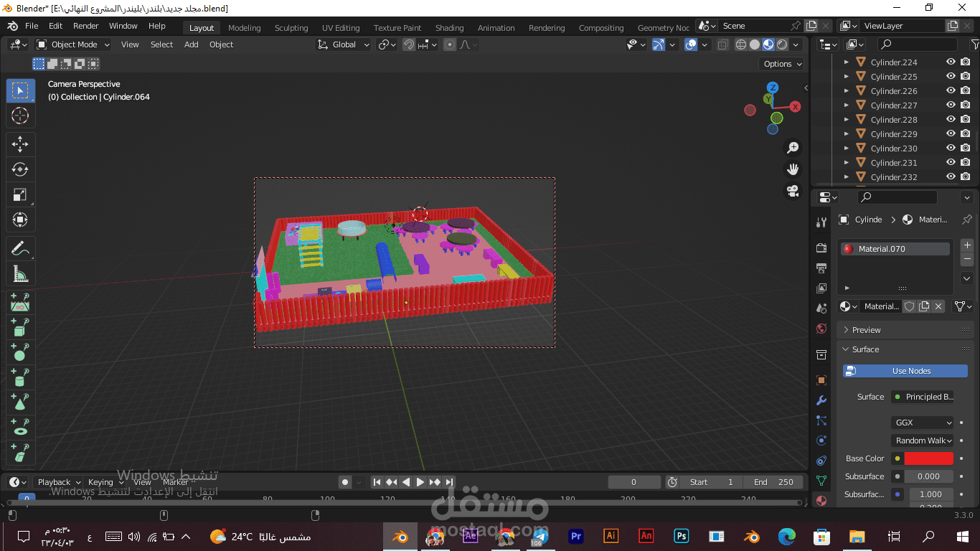980x551 pixels.
Task: Select the Transform tool
Action: coord(20,220)
